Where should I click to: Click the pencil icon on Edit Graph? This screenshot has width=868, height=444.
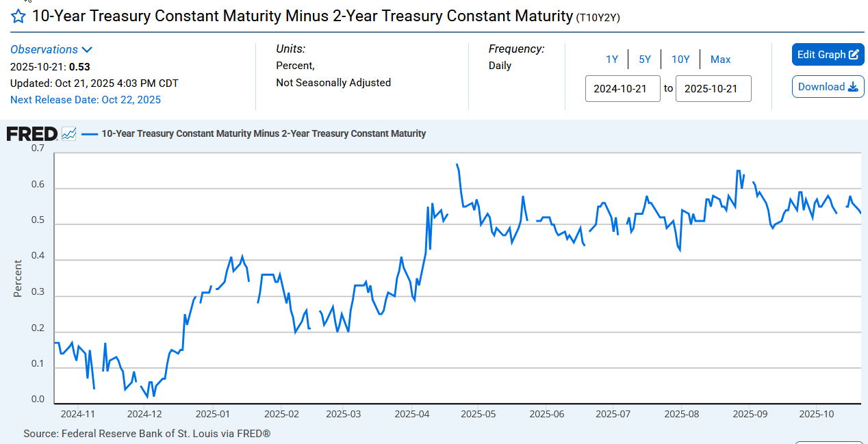tap(854, 55)
